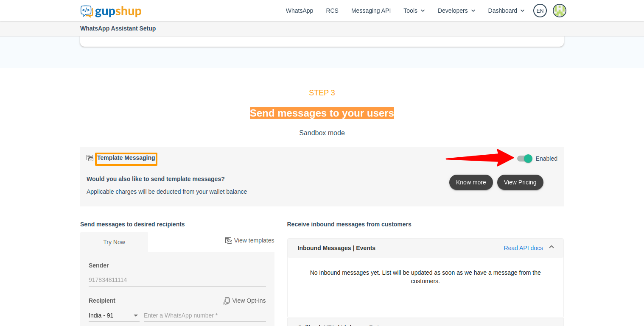Select the Try Now tab
Image resolution: width=644 pixels, height=326 pixels.
coord(114,242)
